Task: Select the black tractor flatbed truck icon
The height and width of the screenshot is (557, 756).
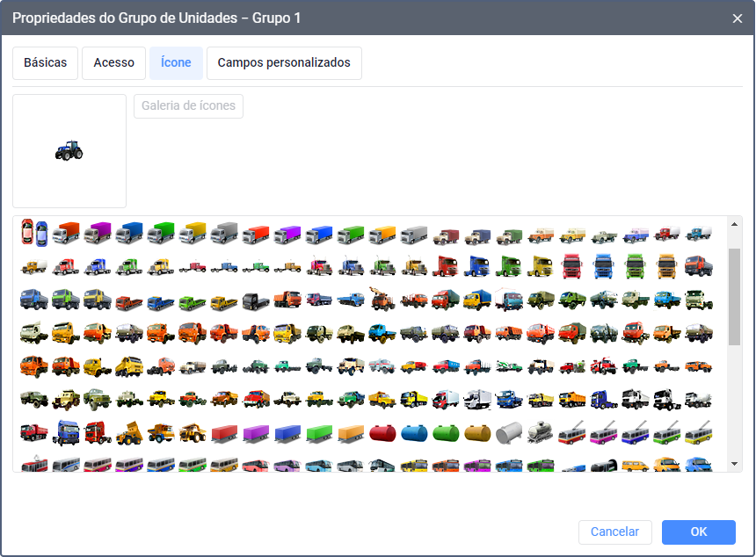Action: click(256, 300)
